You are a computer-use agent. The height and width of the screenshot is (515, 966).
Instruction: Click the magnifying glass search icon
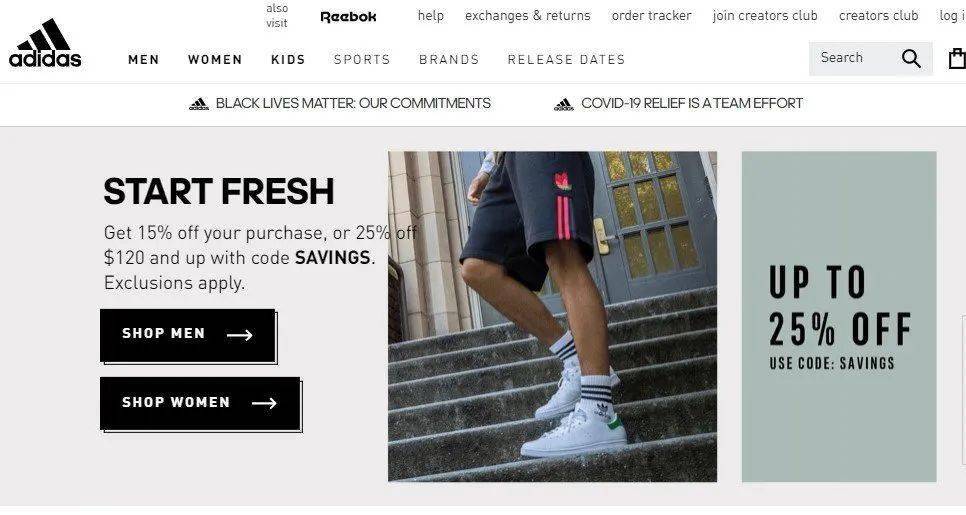point(911,59)
